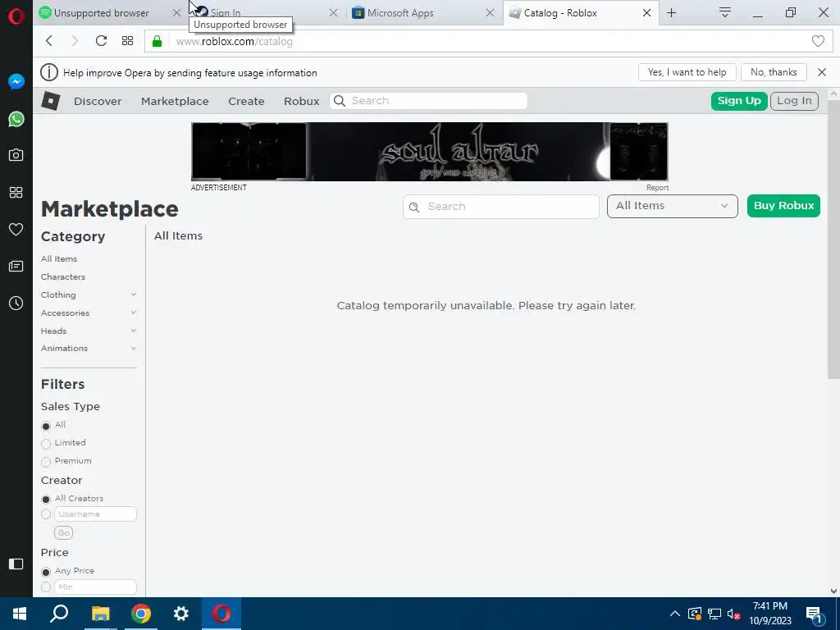This screenshot has height=630, width=840.
Task: Open the Discover menu item
Action: tap(98, 101)
